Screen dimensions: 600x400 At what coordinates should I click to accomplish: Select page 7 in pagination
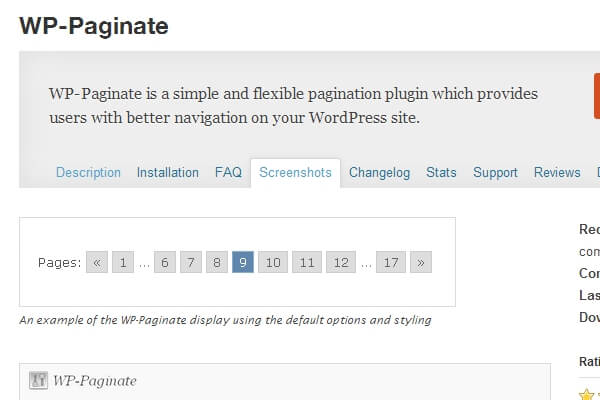click(x=191, y=263)
